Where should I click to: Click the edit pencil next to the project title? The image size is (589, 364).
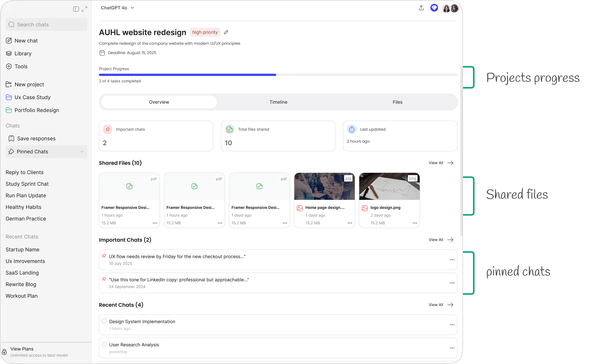point(226,32)
